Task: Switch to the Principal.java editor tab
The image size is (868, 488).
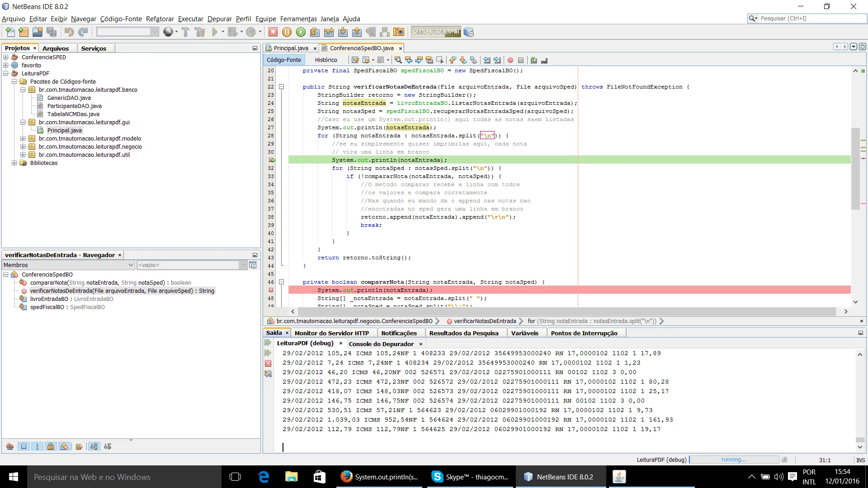Action: point(290,48)
